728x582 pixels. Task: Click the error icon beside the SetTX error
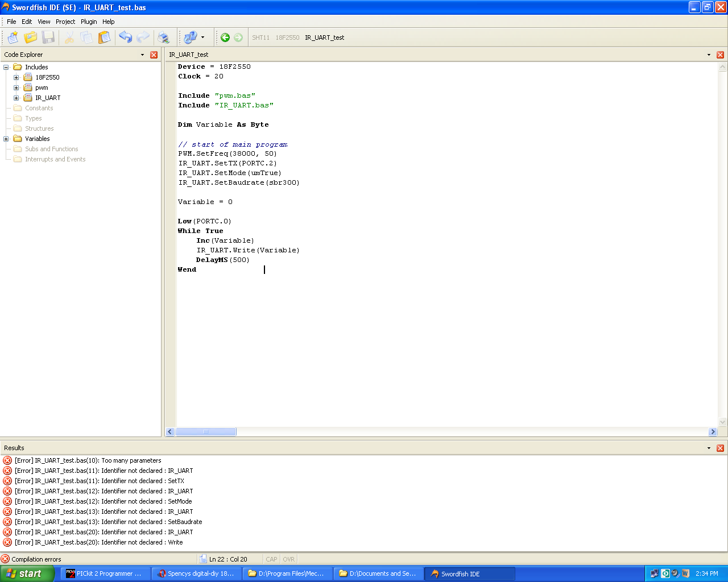(7, 481)
